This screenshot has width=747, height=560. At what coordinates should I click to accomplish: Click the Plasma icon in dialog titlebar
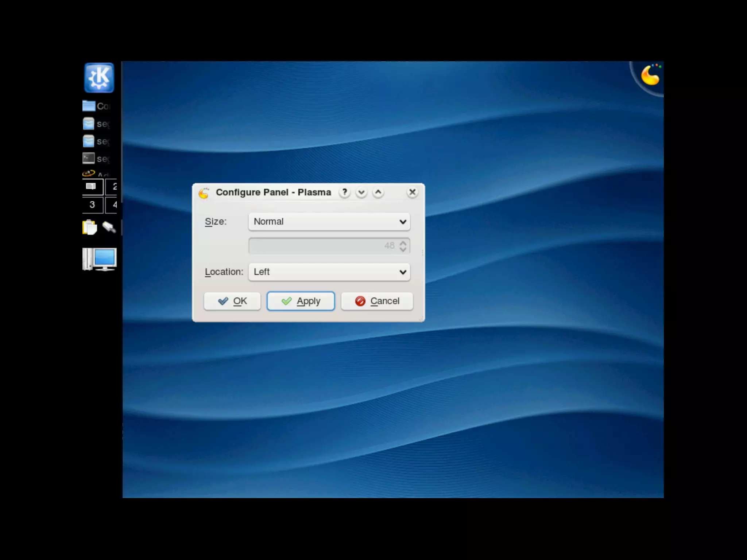click(204, 193)
